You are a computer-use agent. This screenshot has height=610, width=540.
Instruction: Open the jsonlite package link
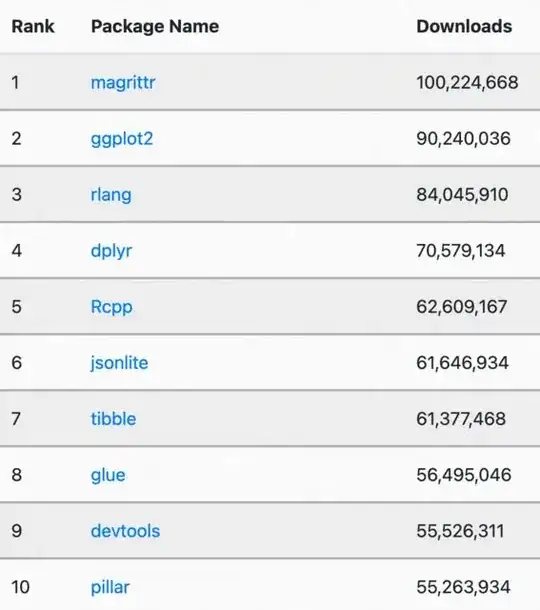(119, 363)
